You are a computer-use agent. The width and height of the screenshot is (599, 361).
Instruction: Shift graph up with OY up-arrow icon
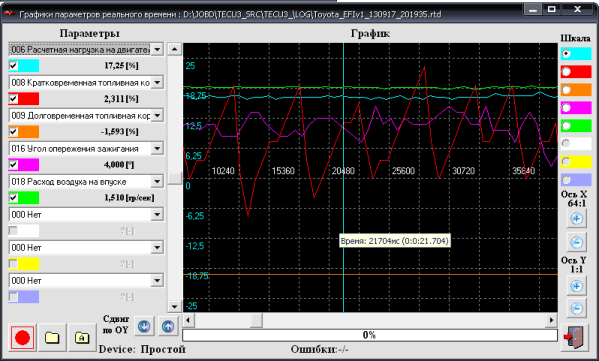point(168,326)
